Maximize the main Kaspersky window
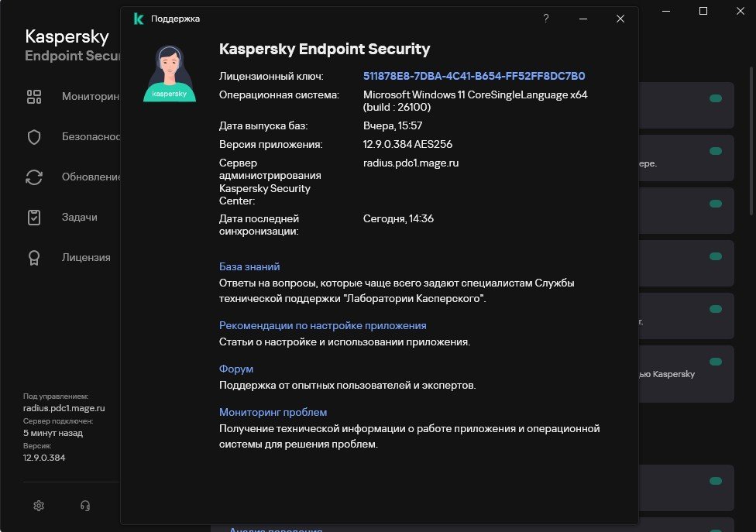The width and height of the screenshot is (756, 532). [703, 11]
